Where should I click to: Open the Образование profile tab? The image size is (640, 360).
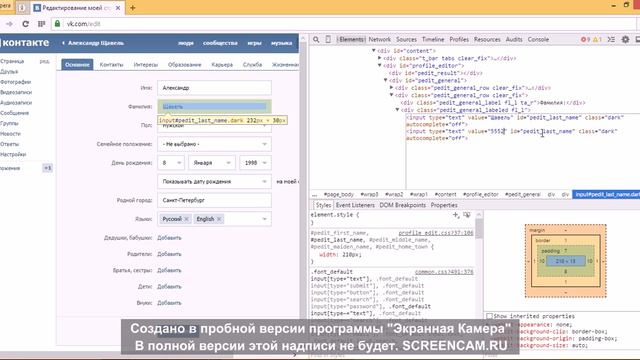pos(184,64)
